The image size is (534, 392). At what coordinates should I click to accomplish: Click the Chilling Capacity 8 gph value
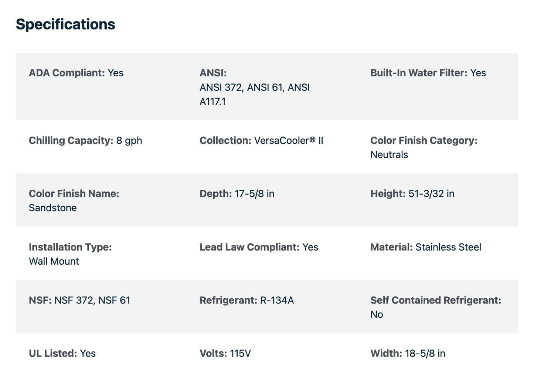85,141
